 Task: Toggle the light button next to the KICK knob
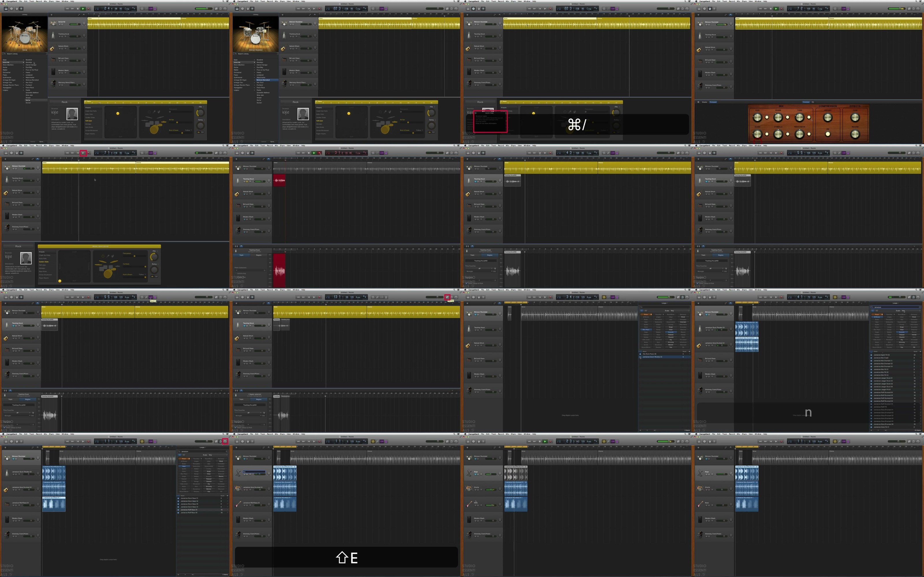pos(767,117)
